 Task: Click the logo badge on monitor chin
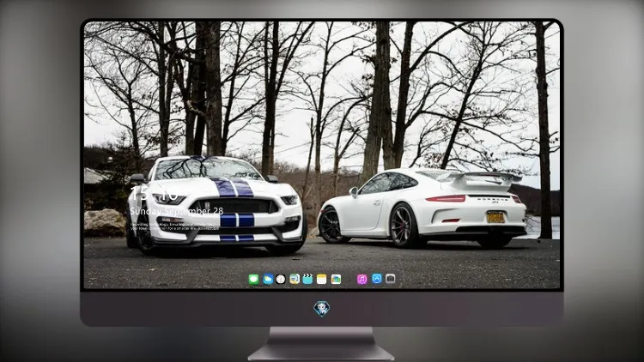coord(322,309)
